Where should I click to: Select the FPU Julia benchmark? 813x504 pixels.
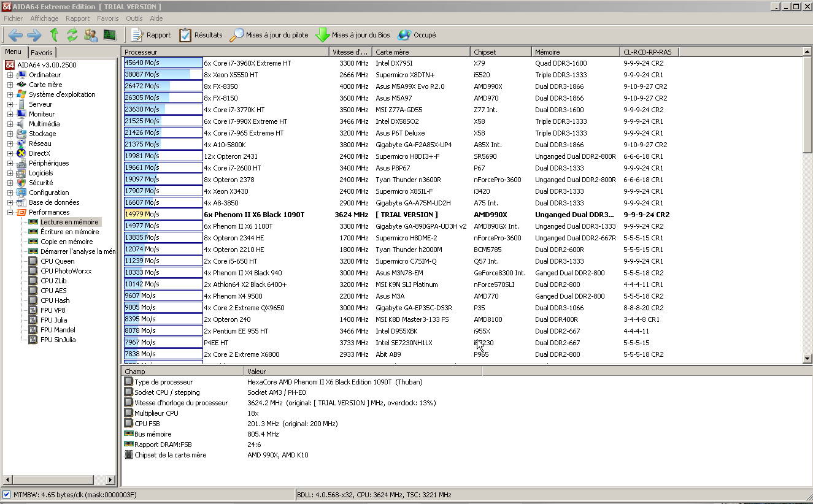53,320
